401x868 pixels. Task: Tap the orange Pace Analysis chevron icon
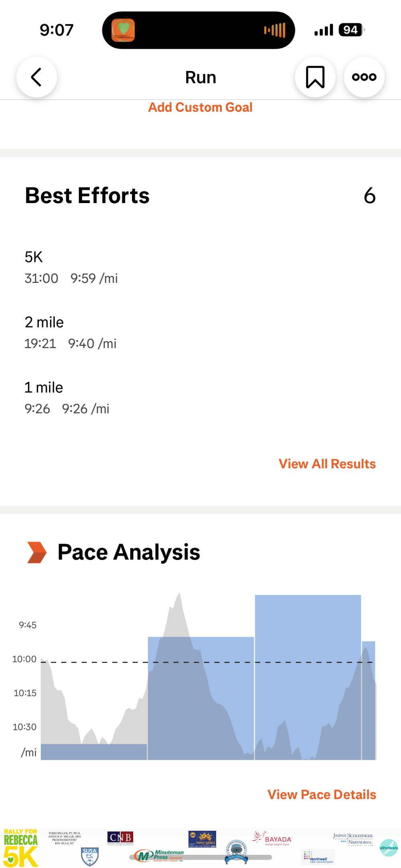37,552
